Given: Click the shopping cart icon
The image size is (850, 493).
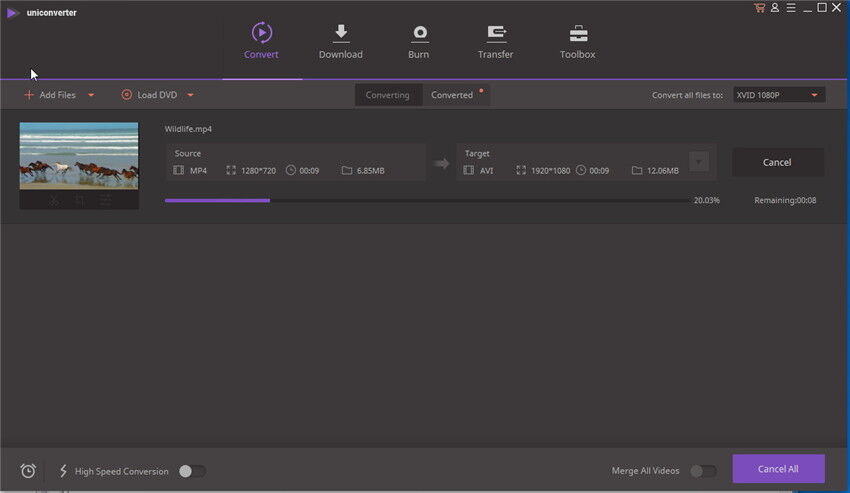Looking at the screenshot, I should pyautogui.click(x=759, y=8).
